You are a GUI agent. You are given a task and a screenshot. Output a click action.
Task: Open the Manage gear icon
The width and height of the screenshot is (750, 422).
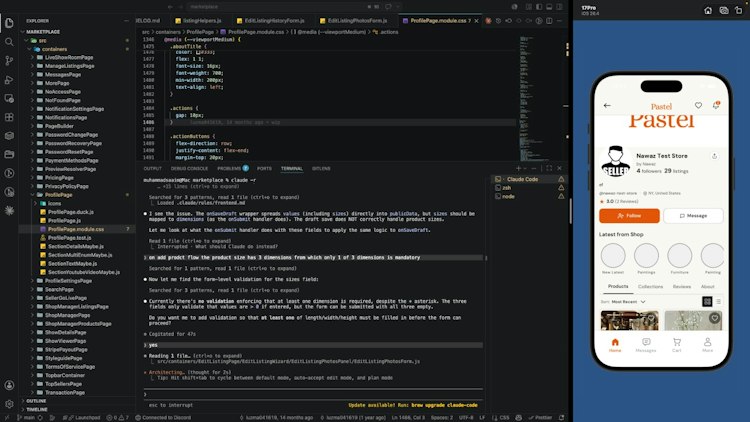[x=9, y=404]
